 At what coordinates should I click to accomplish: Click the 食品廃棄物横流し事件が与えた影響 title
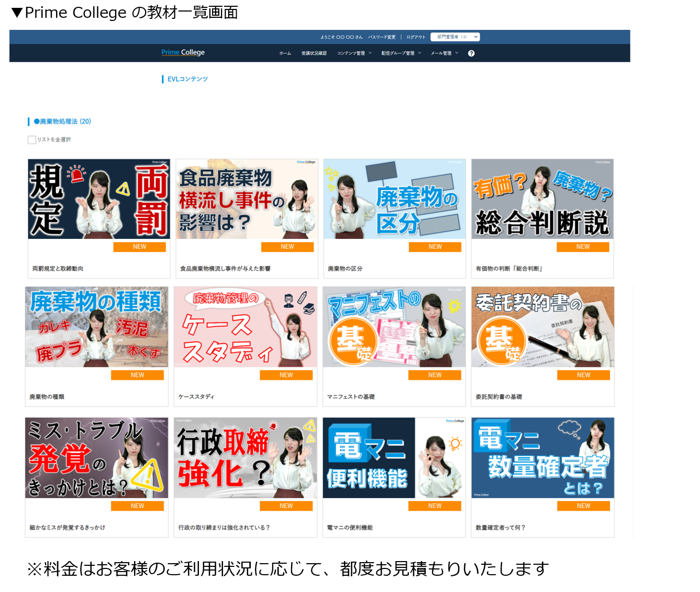click(x=225, y=269)
